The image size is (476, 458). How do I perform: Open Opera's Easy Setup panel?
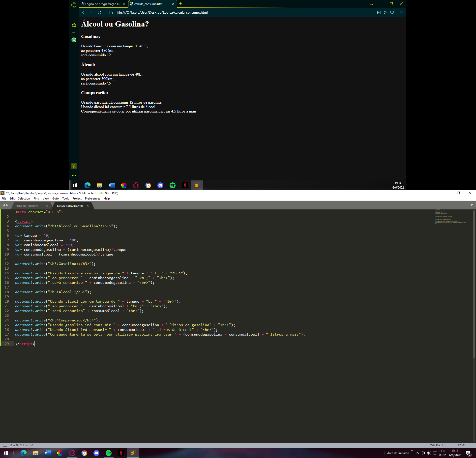401,12
